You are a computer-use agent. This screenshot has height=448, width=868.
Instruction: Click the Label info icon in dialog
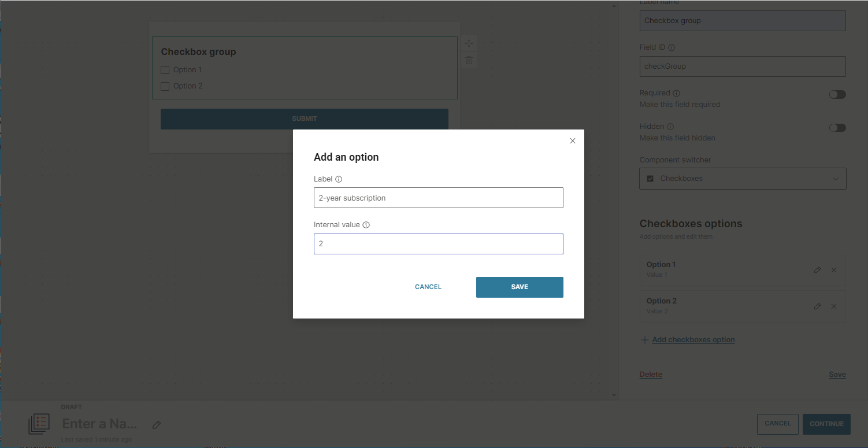[x=339, y=179]
